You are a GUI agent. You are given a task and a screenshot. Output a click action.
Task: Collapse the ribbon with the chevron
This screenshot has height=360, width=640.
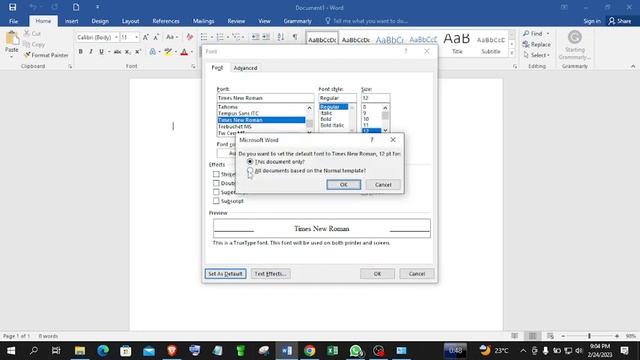(633, 66)
